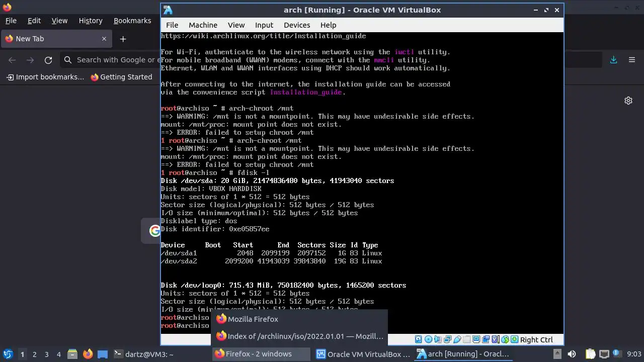Click the network adapters indicator in VirtualBox status bar
Screen dimensions: 644x362
coord(447,339)
